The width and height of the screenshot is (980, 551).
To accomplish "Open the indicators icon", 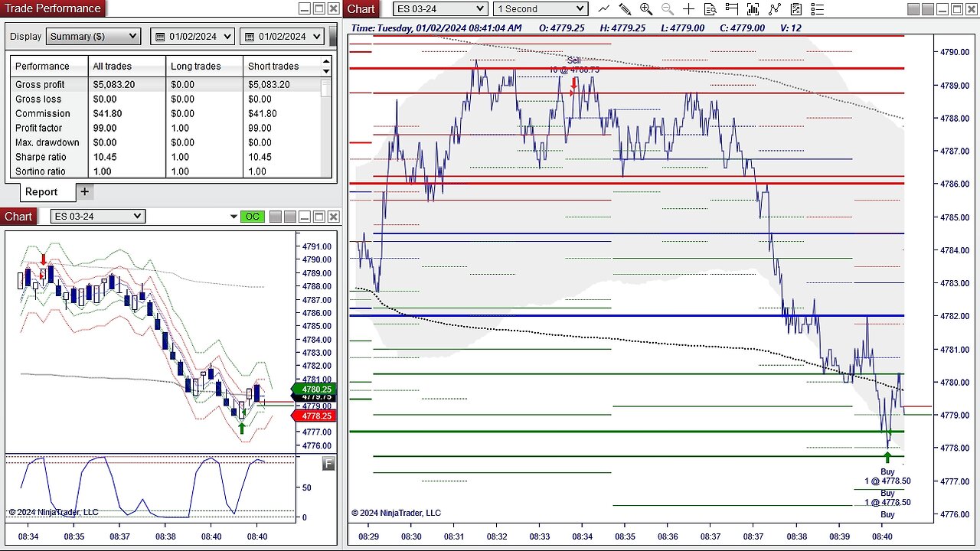I will 775,9.
